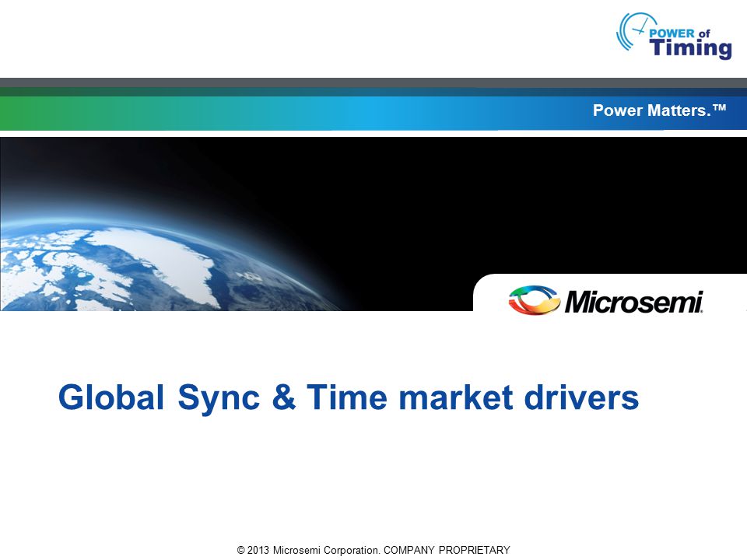The image size is (747, 560).
Task: Click the Microsemi swirl logo icon
Action: [x=534, y=300]
